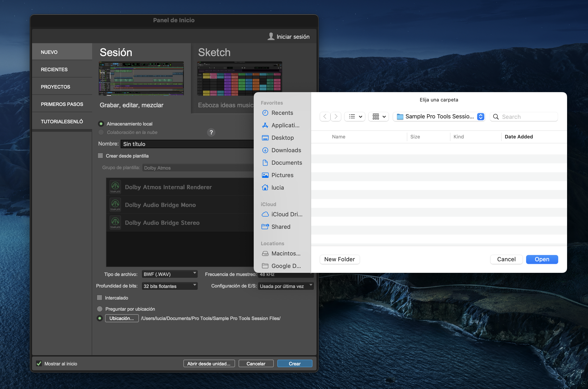This screenshot has width=588, height=389.
Task: Click the user profile icon next to Iniciar sesión
Action: pyautogui.click(x=271, y=36)
